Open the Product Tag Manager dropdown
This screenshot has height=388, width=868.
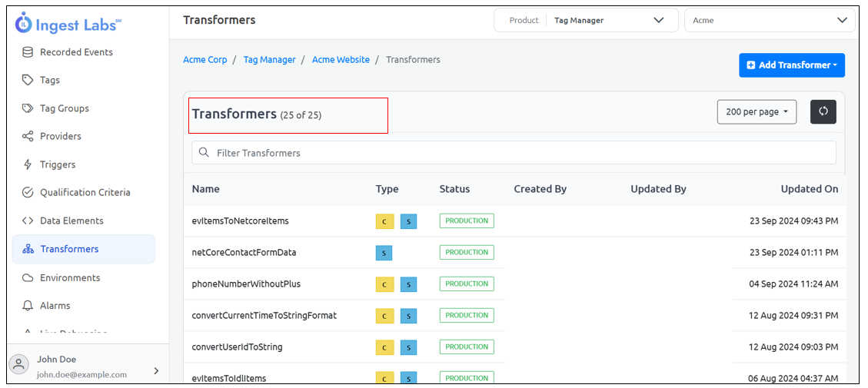(x=586, y=20)
